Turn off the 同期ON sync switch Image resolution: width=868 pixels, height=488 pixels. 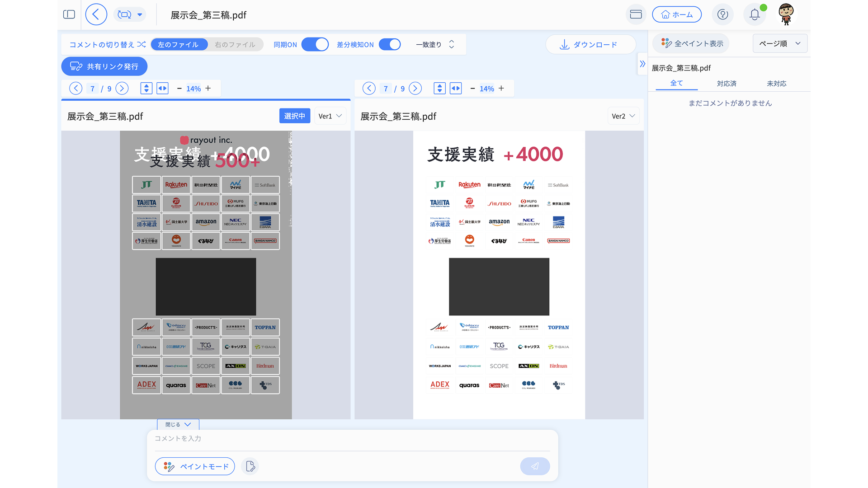pos(315,44)
